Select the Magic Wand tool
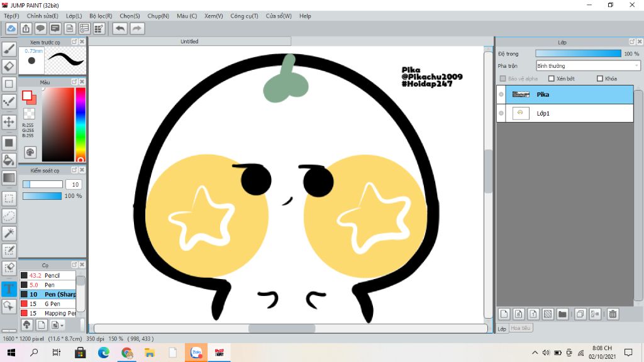The width and height of the screenshot is (644, 362). 9,233
